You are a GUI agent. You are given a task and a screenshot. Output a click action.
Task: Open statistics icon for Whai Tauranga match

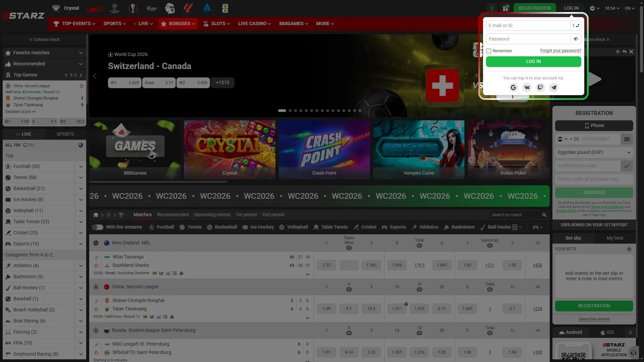(161, 273)
